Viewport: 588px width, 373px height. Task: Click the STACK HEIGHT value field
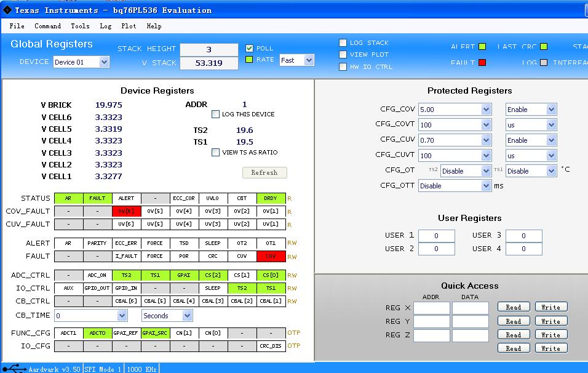coord(209,49)
